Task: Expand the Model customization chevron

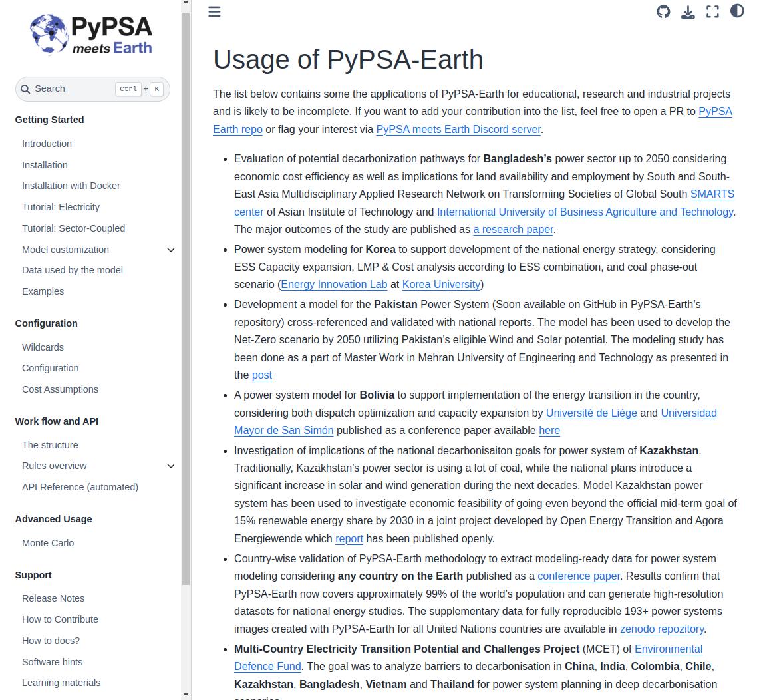Action: 171,250
